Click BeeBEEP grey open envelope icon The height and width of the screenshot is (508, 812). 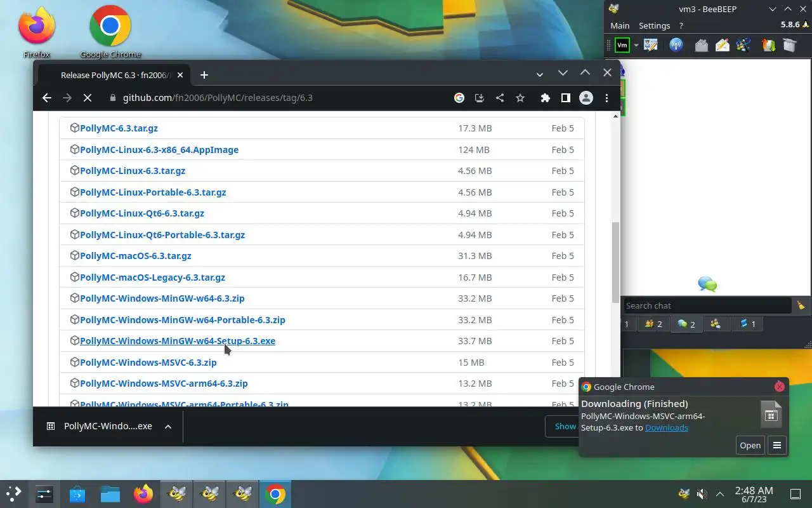pyautogui.click(x=701, y=45)
